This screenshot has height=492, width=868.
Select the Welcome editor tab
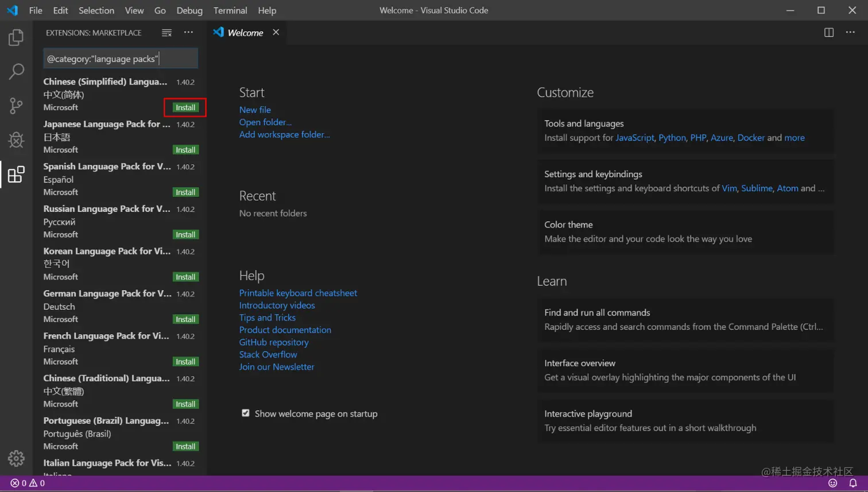(245, 33)
